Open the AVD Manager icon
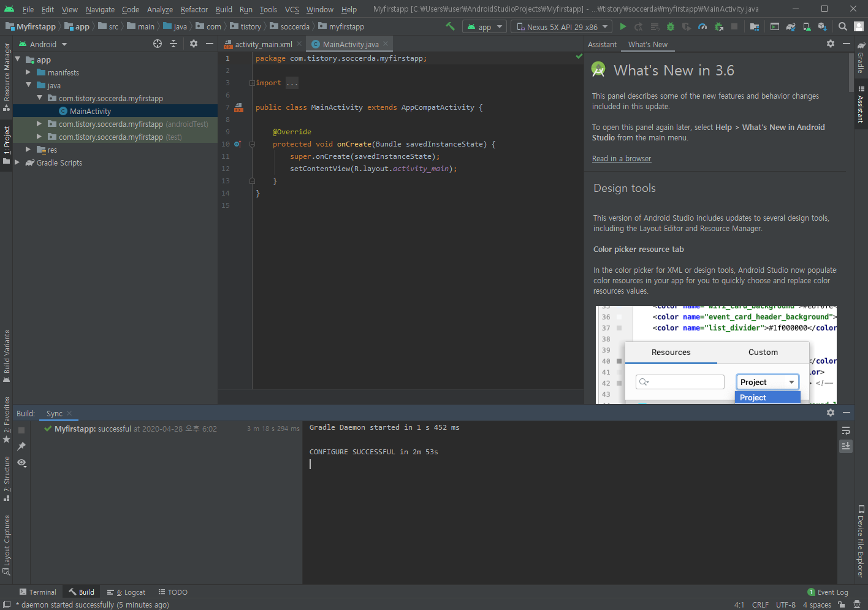 point(807,26)
